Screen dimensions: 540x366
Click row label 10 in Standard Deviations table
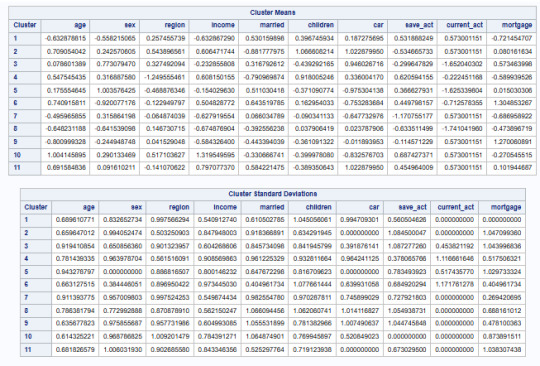pyautogui.click(x=28, y=336)
